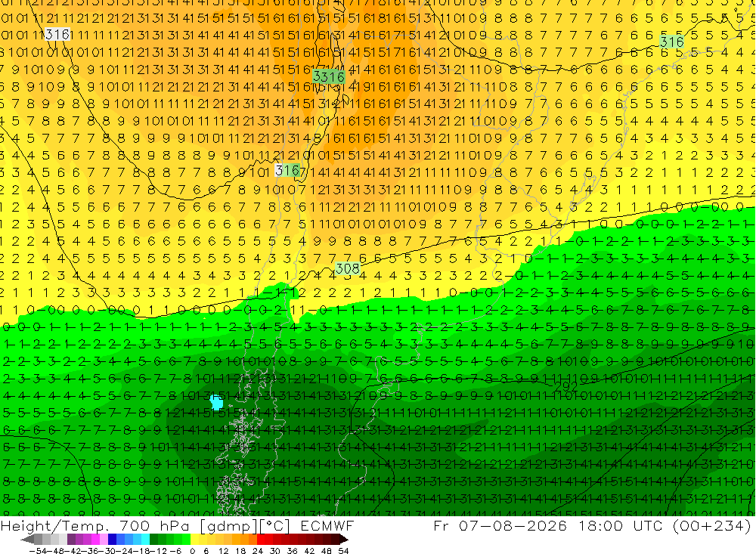Viewport: 756px width, 554px height.
Task: Click the cyan cold spot marker on the map
Action: (216, 401)
